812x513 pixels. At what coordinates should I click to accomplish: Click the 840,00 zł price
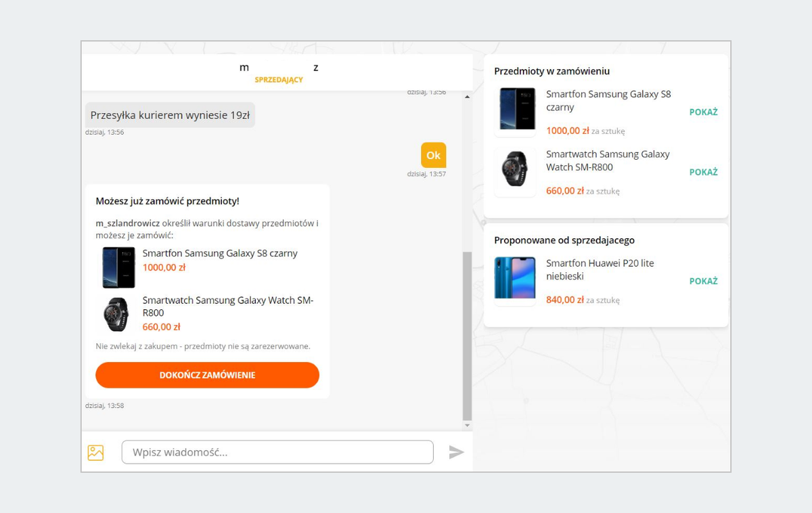565,300
